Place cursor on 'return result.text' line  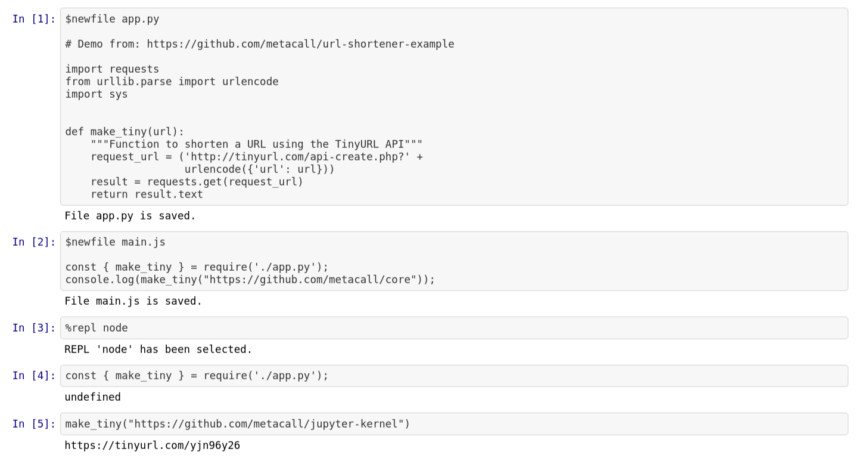[x=147, y=194]
